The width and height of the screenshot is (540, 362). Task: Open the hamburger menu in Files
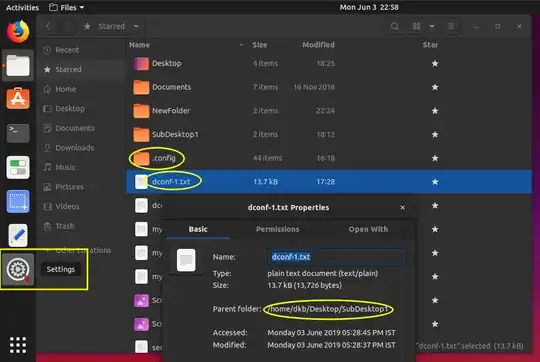click(450, 26)
